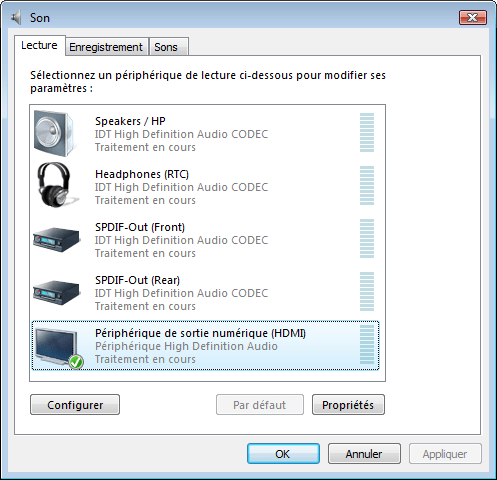Click the Speakers / HP volume level meter
The image size is (497, 480).
tap(367, 133)
